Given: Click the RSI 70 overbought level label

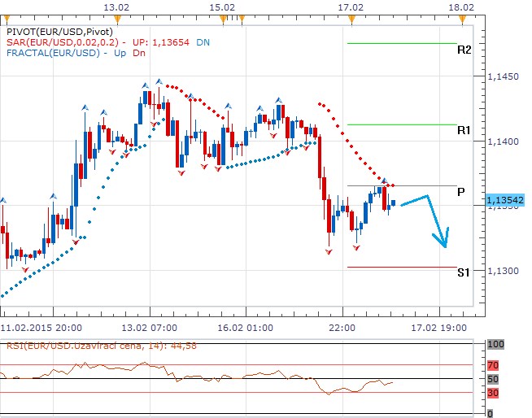Looking at the screenshot, I should [x=492, y=366].
